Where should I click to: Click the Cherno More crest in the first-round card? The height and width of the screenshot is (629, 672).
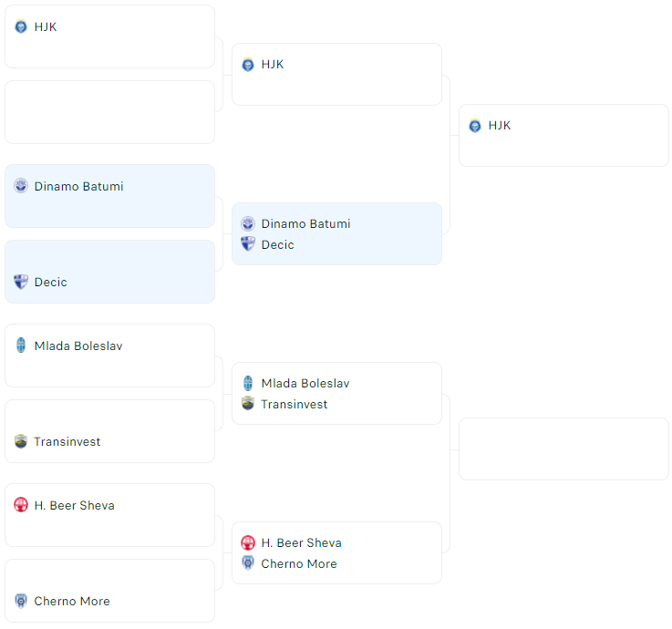21,601
